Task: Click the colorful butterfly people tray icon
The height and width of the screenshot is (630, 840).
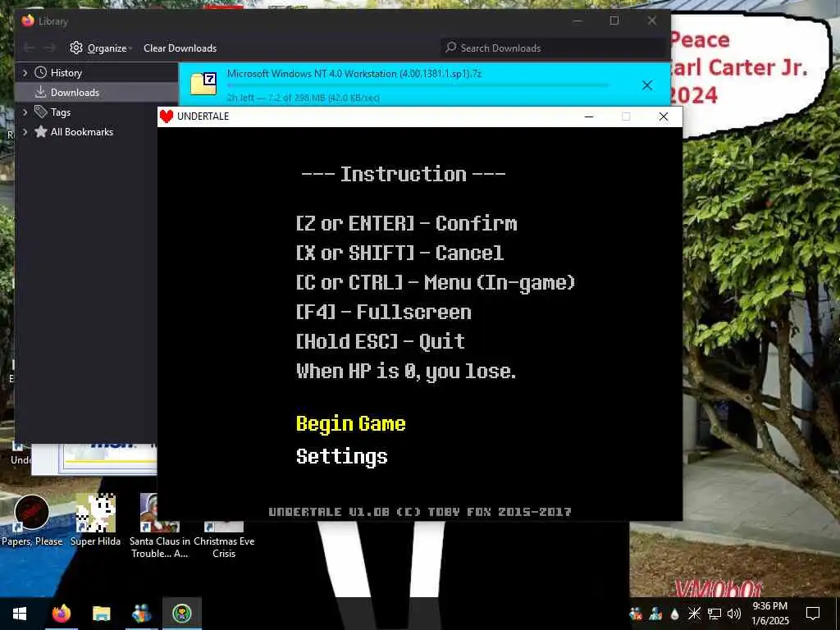Action: coord(636,614)
